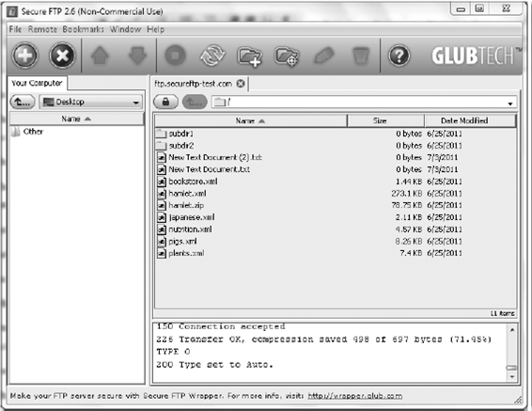
Task: Click the folder-with-target toolbar icon
Action: coord(287,56)
